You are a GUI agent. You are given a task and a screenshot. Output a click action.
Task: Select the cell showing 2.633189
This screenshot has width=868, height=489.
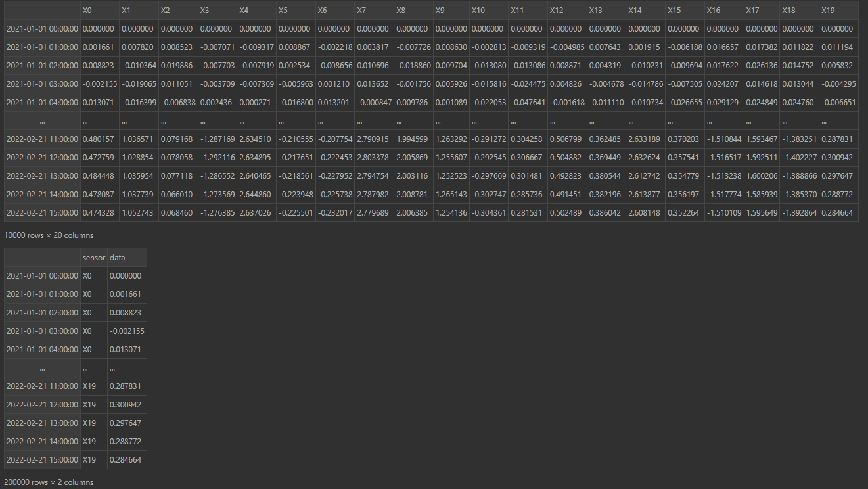[x=646, y=139]
